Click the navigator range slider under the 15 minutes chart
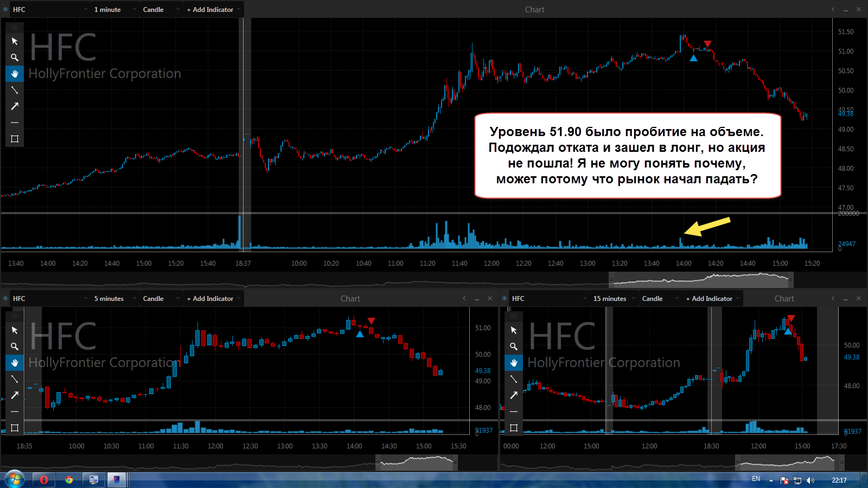The image size is (868, 488). coord(790,463)
